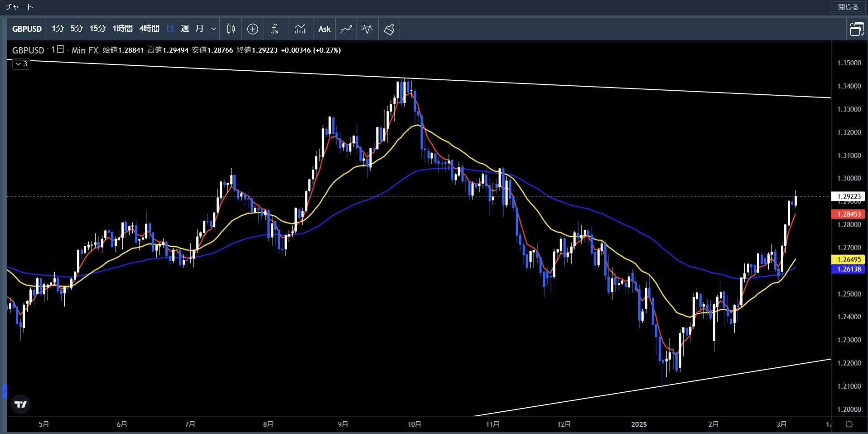868x434 pixels.
Task: Click the 1.20000 price scale label
Action: tap(849, 409)
